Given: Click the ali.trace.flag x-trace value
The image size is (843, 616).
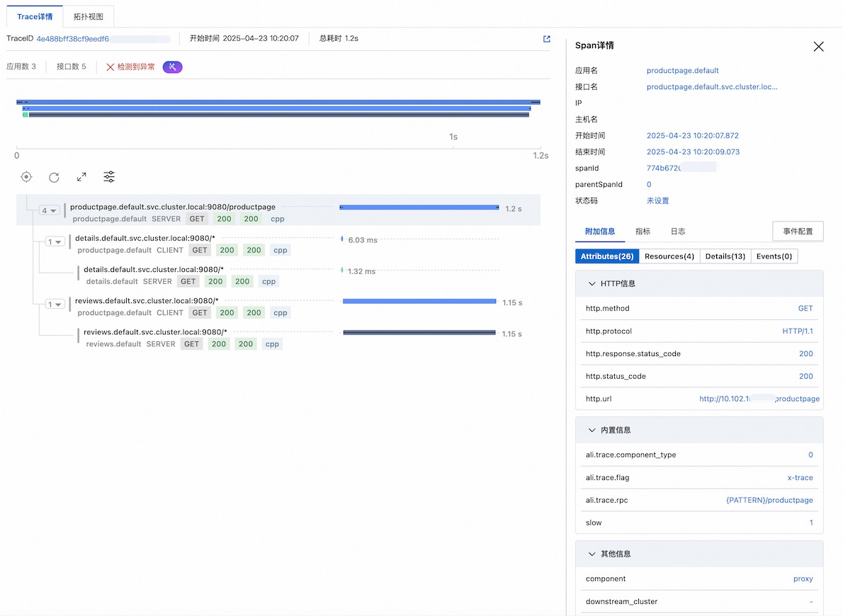Looking at the screenshot, I should pos(800,477).
